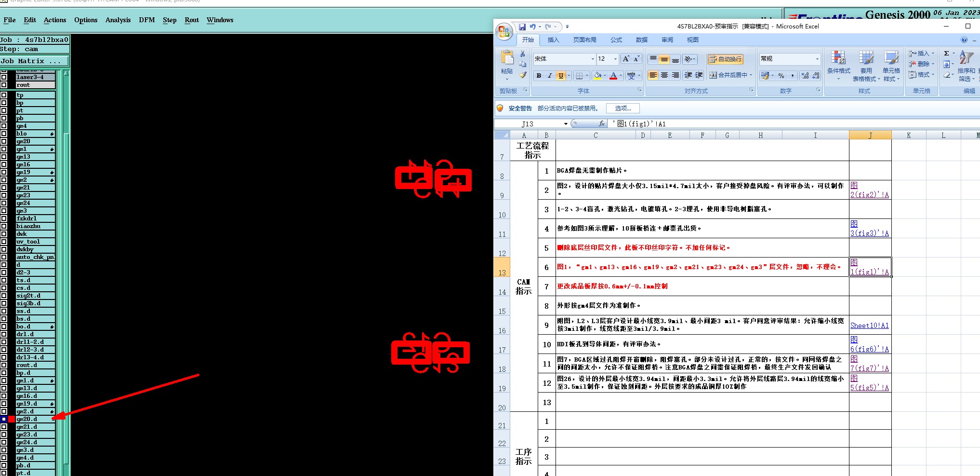Align text right in cell
The width and height of the screenshot is (980, 476).
(675, 75)
